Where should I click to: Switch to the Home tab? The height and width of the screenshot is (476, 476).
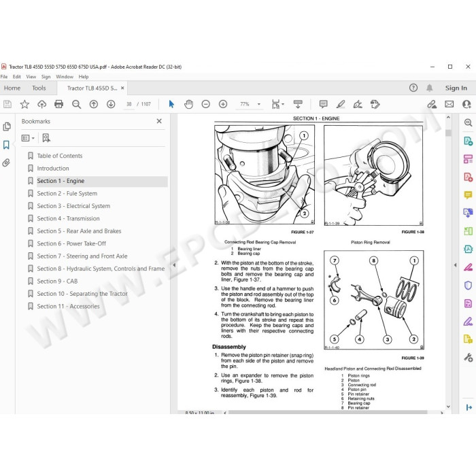point(12,88)
